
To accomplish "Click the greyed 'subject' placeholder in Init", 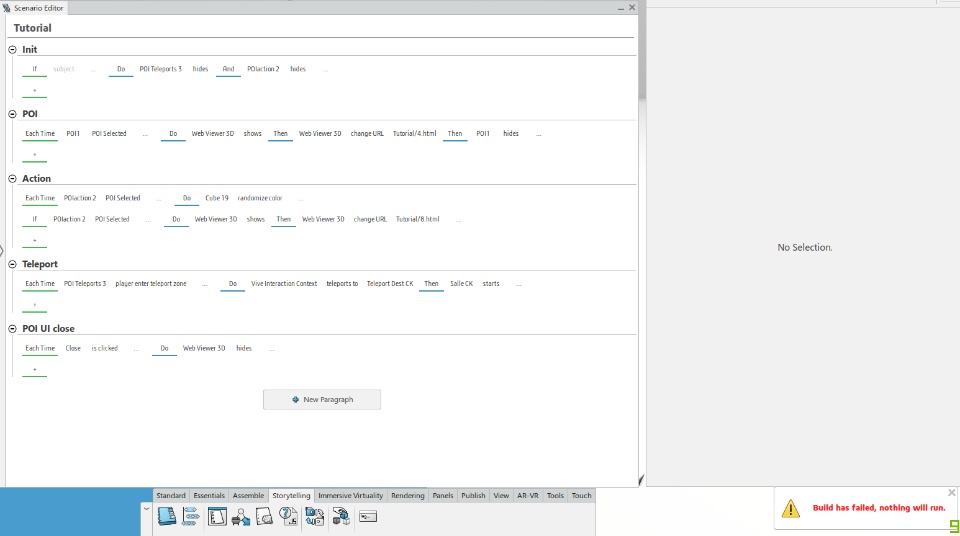I will pyautogui.click(x=64, y=69).
